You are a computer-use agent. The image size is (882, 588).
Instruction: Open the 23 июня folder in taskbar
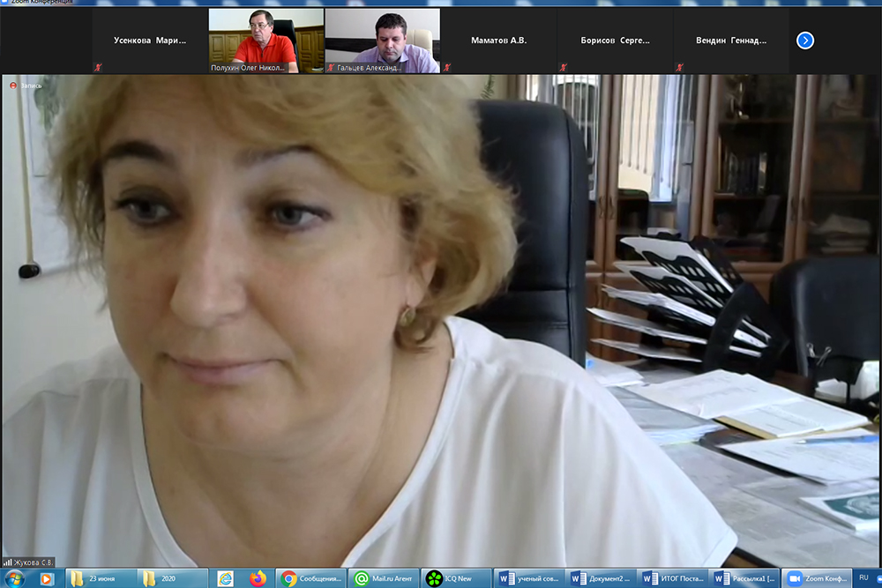point(101,578)
